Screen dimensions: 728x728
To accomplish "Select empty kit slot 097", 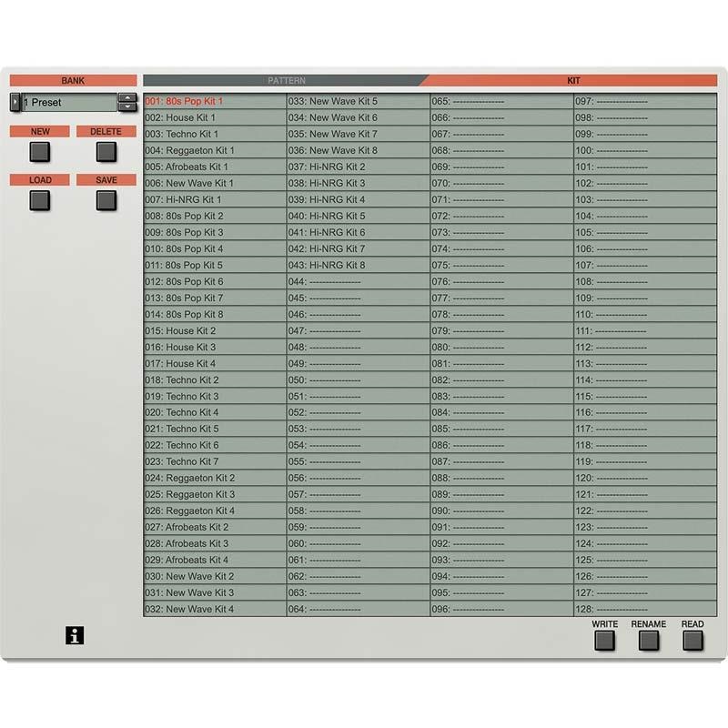I will click(645, 101).
